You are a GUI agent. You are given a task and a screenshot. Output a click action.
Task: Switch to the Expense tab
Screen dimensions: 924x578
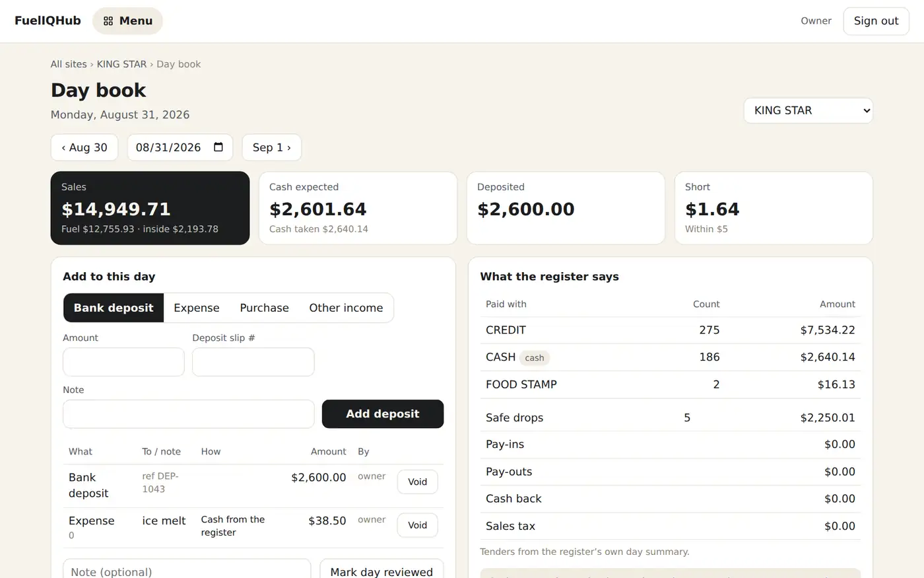tap(197, 308)
